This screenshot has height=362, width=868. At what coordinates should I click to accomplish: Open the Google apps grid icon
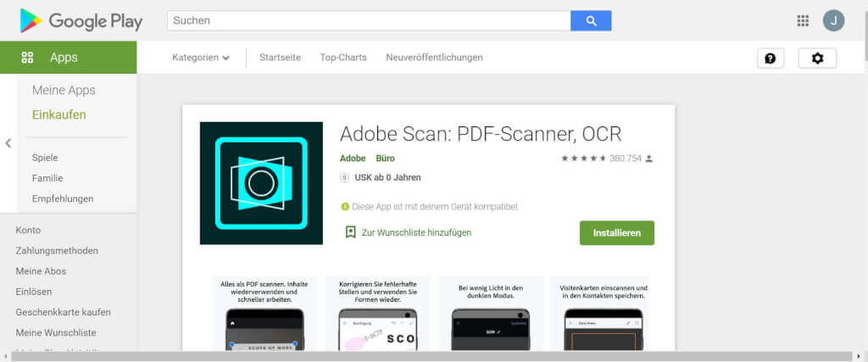pyautogui.click(x=803, y=20)
